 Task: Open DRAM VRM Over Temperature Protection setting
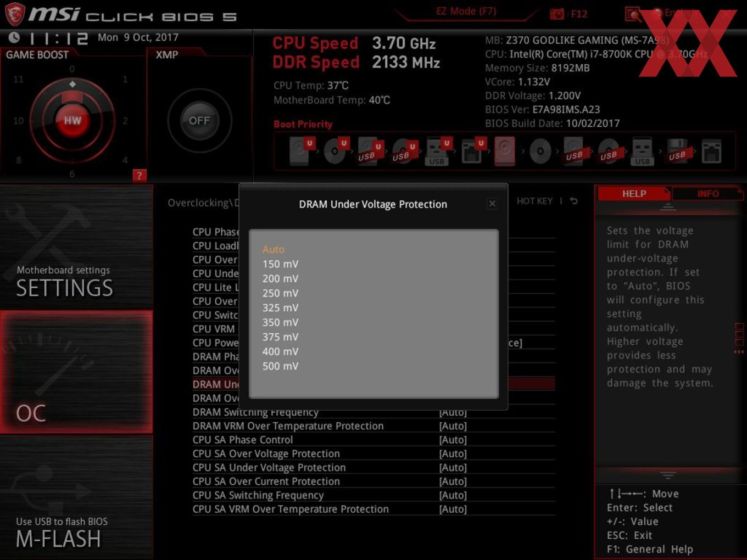point(374,426)
